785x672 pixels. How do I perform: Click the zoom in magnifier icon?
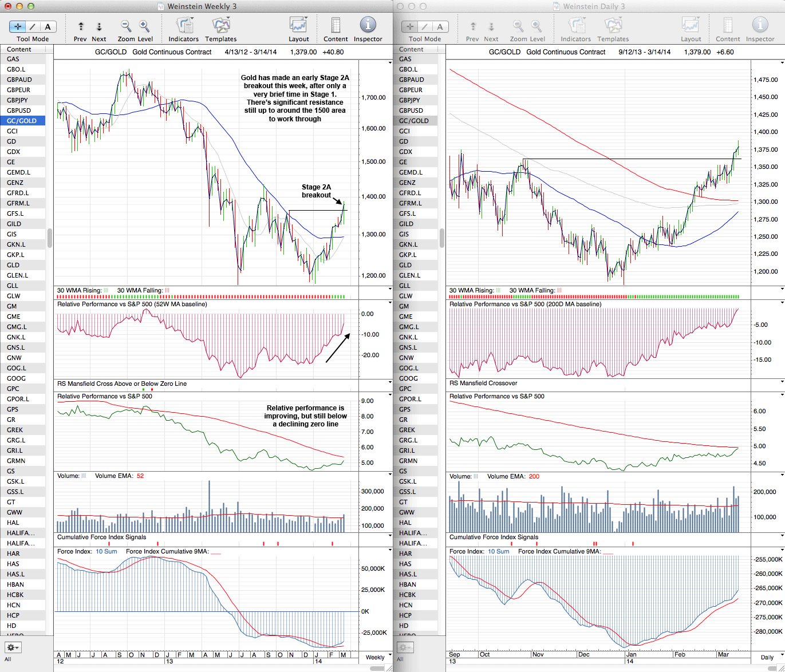144,26
